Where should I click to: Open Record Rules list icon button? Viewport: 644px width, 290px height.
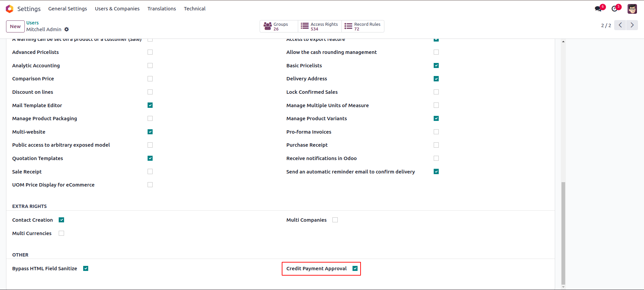point(363,26)
